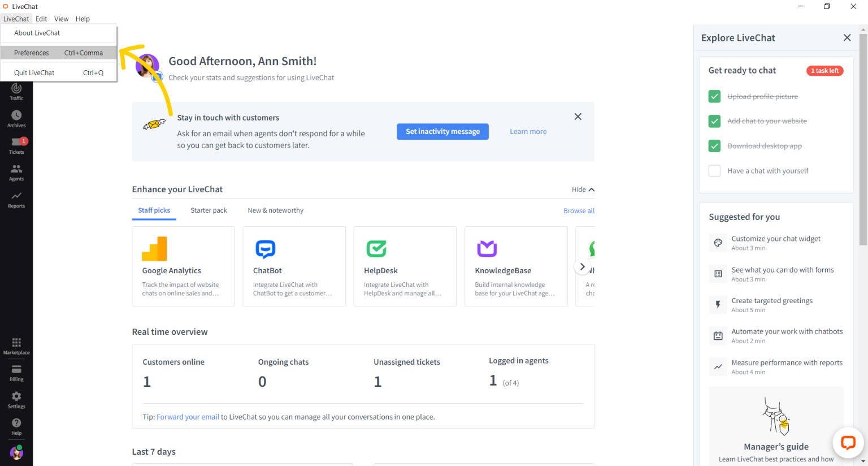Click the reports performance graph icon
The image size is (868, 466).
click(x=718, y=367)
